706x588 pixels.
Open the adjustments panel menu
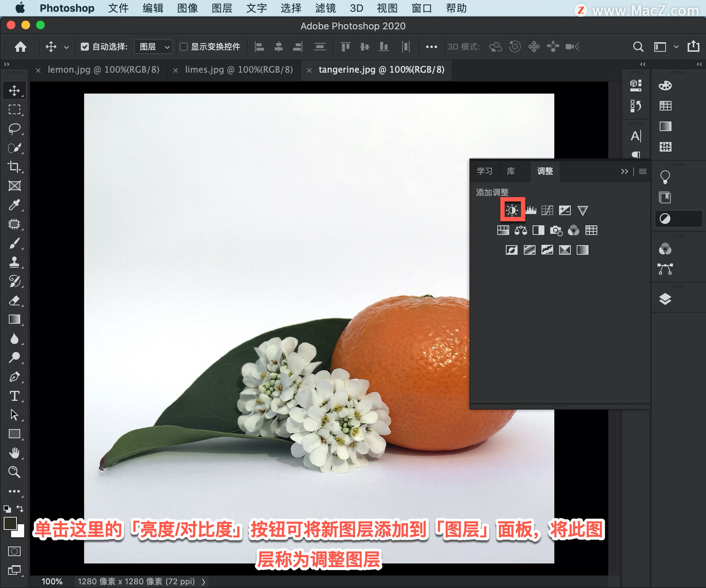click(642, 171)
